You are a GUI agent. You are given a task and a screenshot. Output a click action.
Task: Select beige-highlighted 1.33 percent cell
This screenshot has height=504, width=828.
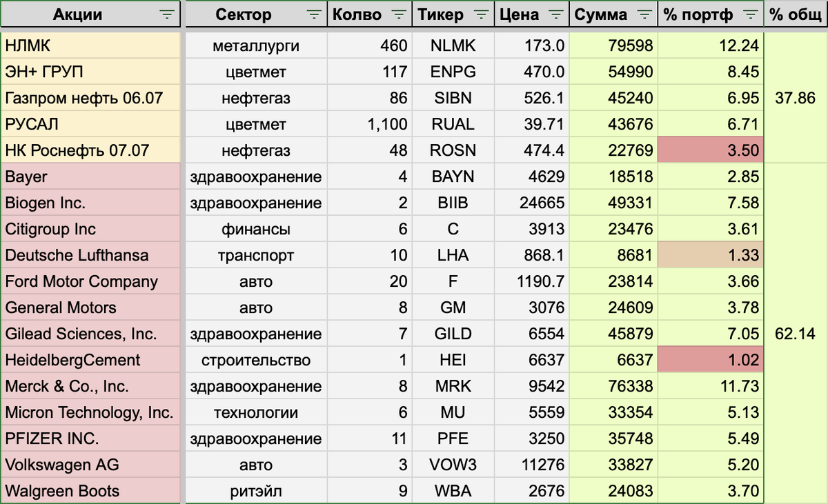(711, 256)
